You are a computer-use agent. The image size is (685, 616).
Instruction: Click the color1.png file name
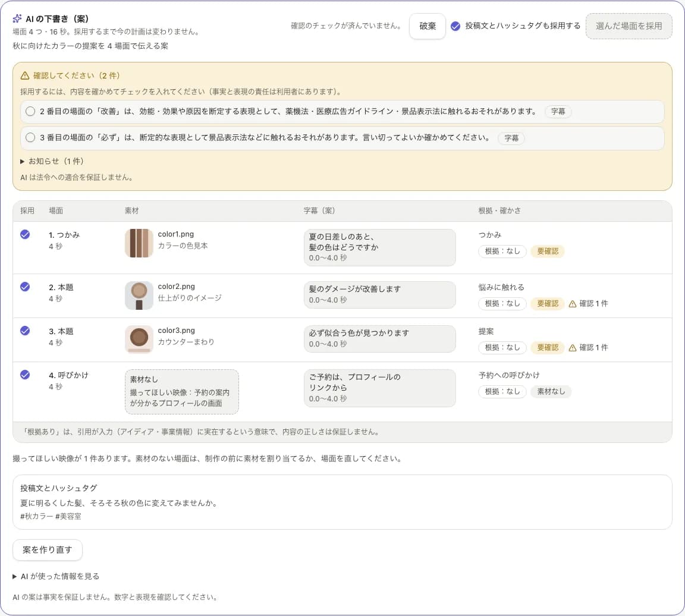pyautogui.click(x=175, y=234)
